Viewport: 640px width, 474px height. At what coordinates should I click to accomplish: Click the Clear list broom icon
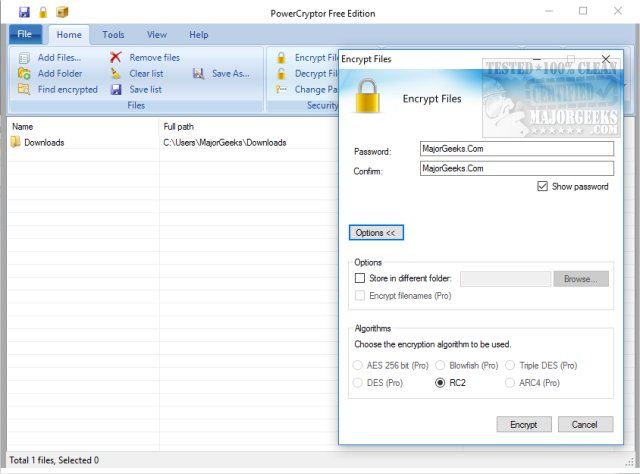[116, 73]
